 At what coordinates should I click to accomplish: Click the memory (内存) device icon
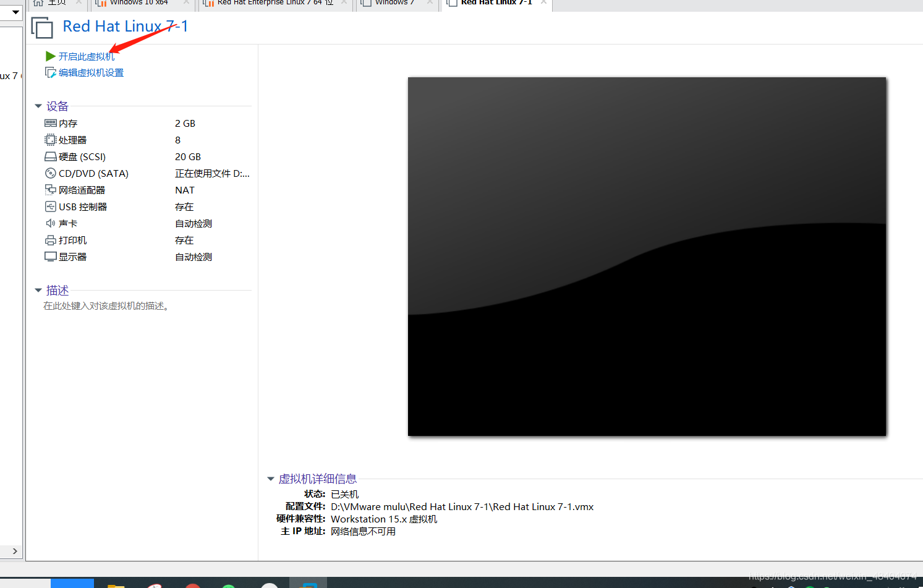pyautogui.click(x=51, y=124)
